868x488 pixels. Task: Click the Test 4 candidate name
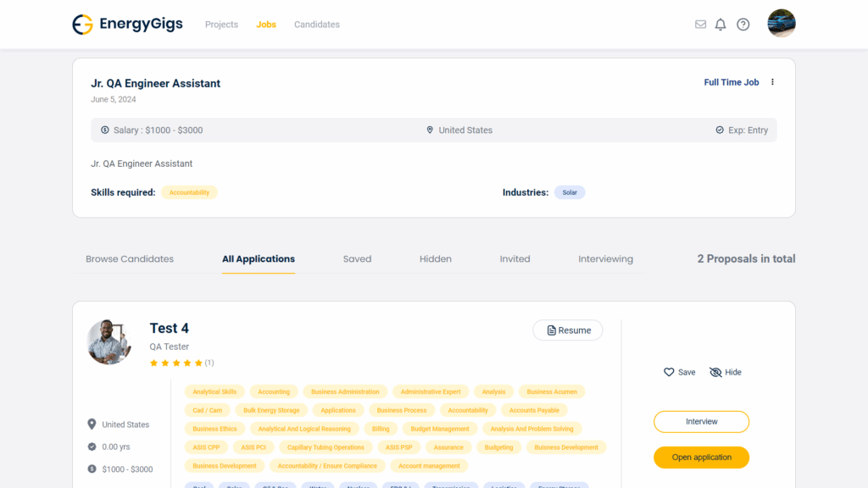coord(170,329)
